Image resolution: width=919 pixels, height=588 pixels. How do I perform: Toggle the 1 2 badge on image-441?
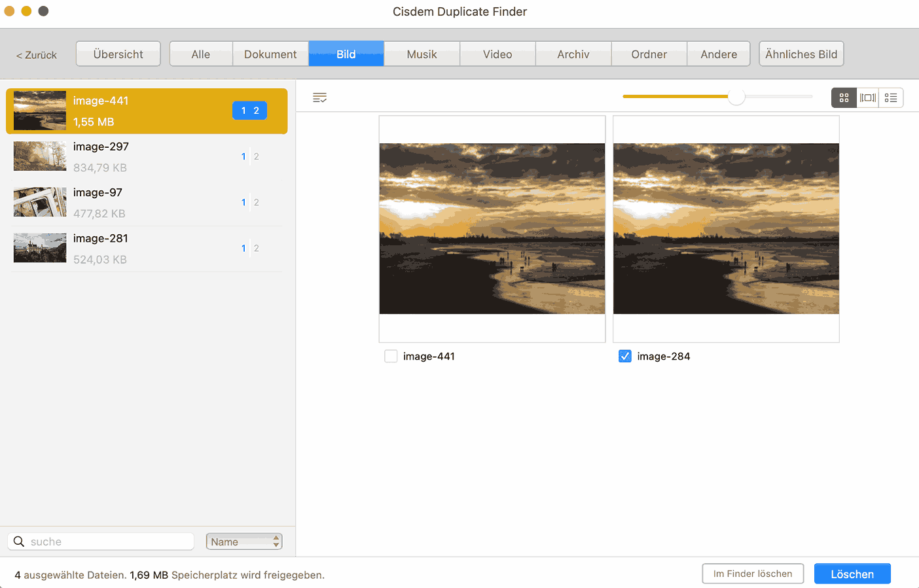click(249, 111)
